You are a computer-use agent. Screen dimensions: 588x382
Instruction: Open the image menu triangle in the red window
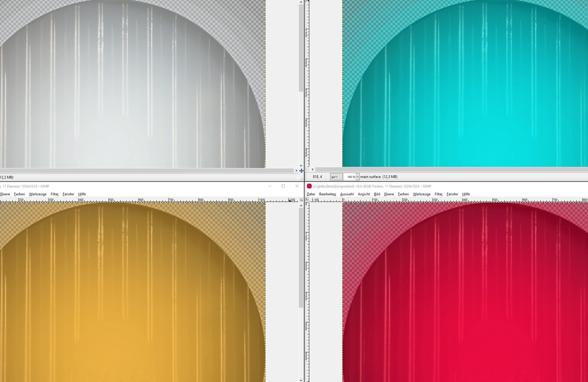point(307,200)
